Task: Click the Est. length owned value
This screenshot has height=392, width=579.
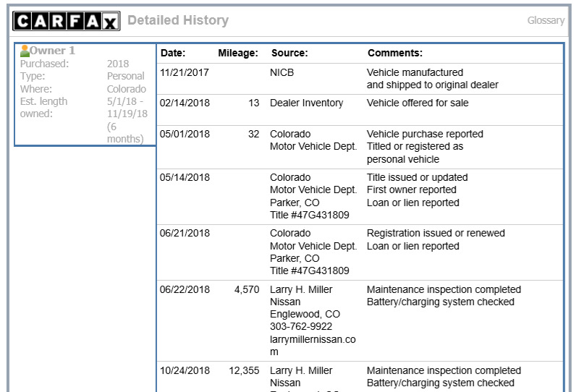Action: (127, 120)
